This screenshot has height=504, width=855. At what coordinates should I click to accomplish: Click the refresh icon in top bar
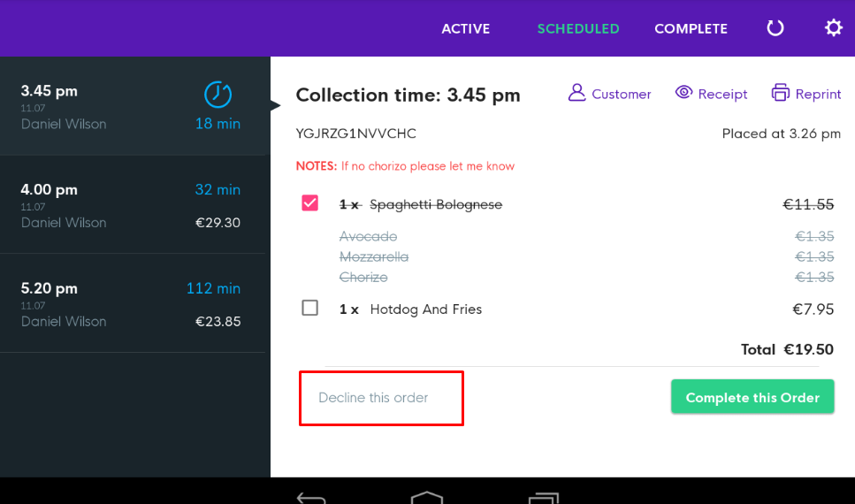(x=775, y=28)
